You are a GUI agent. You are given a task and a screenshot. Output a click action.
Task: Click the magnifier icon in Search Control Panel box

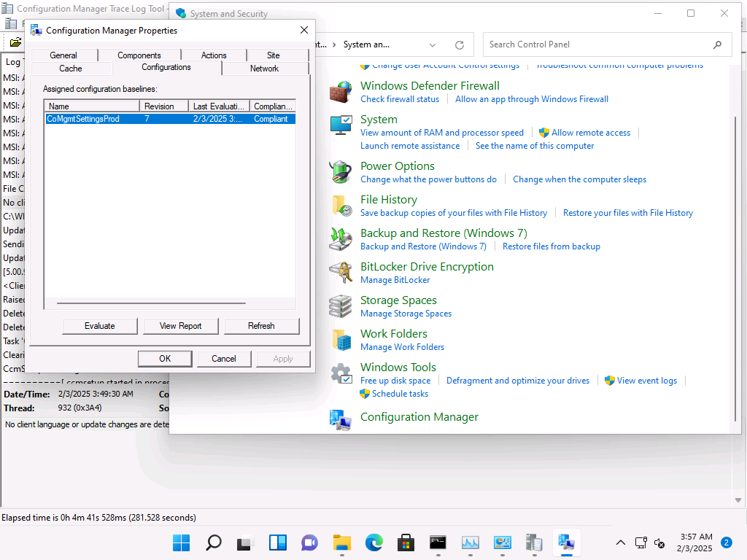tap(718, 44)
